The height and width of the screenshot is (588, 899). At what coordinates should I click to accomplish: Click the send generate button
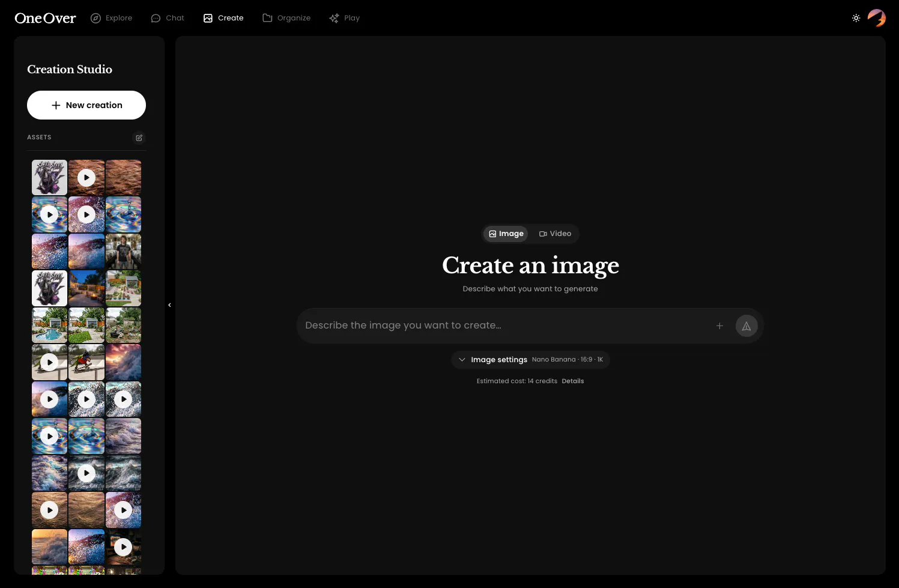(x=746, y=326)
